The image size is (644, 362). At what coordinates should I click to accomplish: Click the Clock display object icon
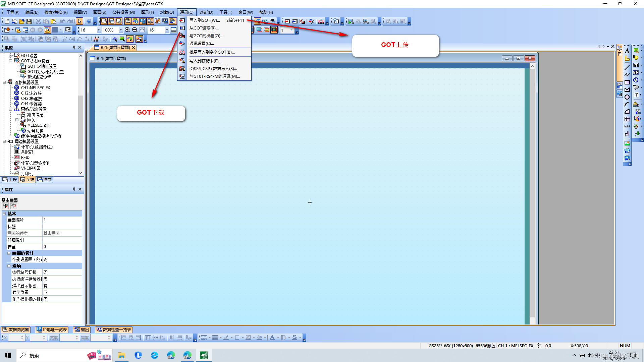[636, 80]
